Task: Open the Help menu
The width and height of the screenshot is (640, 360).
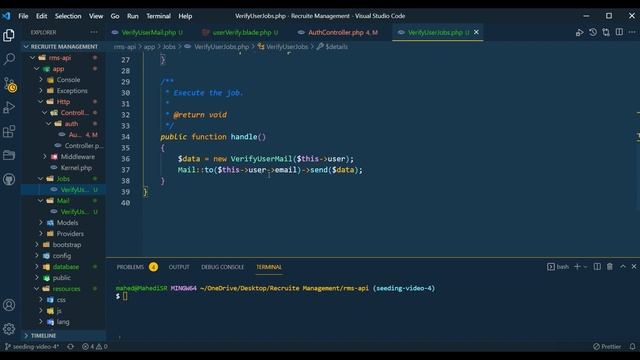Action: [185, 16]
